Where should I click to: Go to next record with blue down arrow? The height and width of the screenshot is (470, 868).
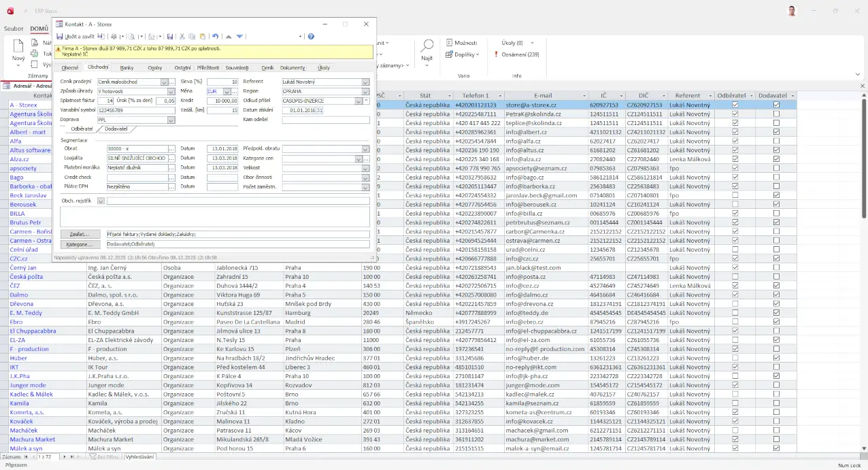239,36
